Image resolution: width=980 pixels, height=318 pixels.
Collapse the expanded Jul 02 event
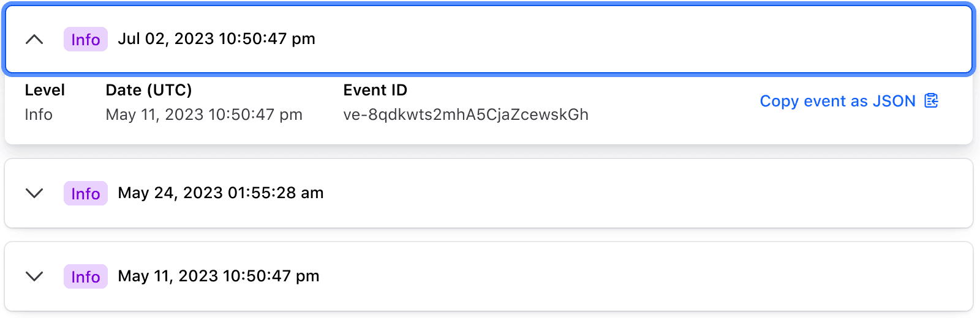[x=34, y=40]
